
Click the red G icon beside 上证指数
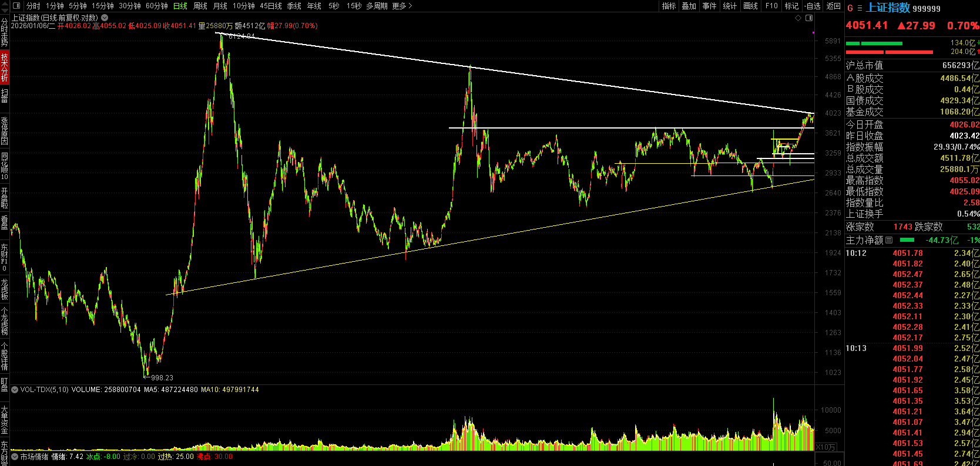(x=850, y=8)
